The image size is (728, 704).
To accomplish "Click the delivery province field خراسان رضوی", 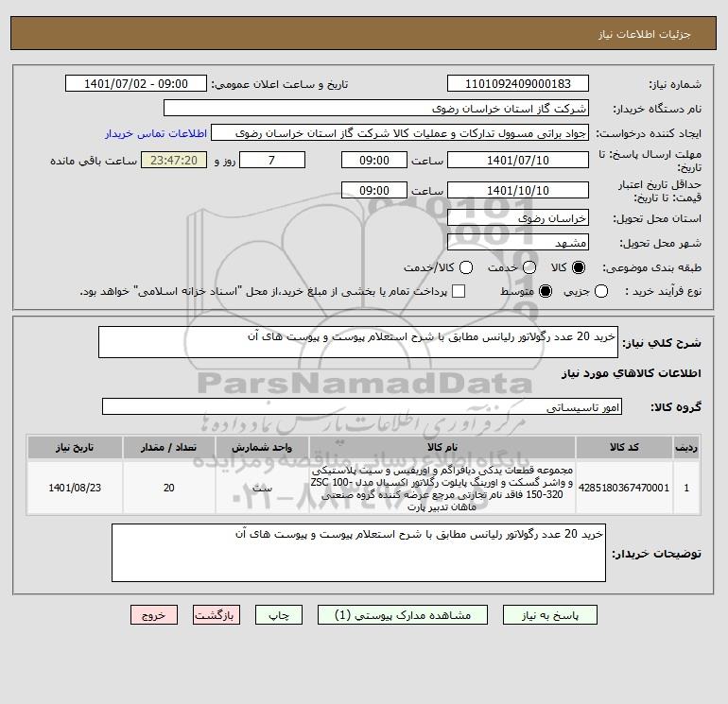I will coord(518,218).
